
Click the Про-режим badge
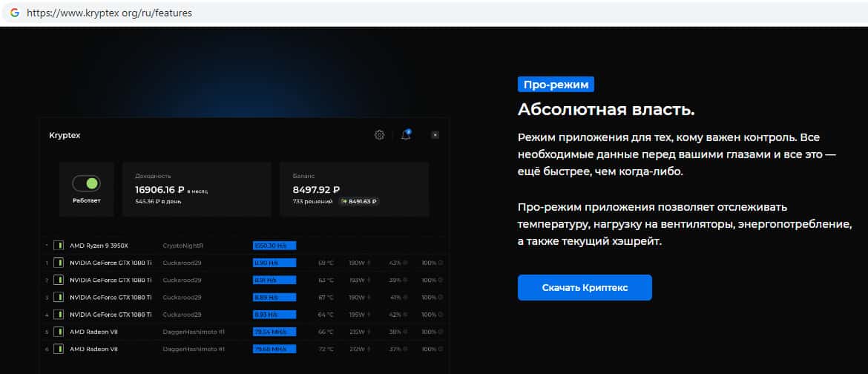(556, 84)
